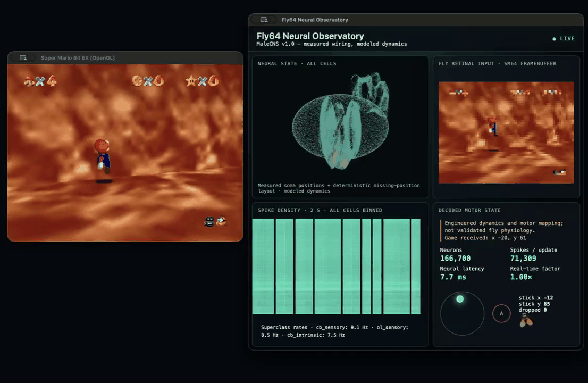Click the "Real-time factor" stat label
The width and height of the screenshot is (588, 383).
[x=535, y=269]
